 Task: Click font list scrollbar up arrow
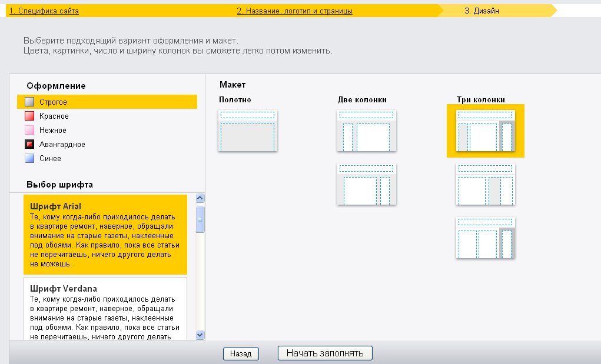pyautogui.click(x=200, y=198)
